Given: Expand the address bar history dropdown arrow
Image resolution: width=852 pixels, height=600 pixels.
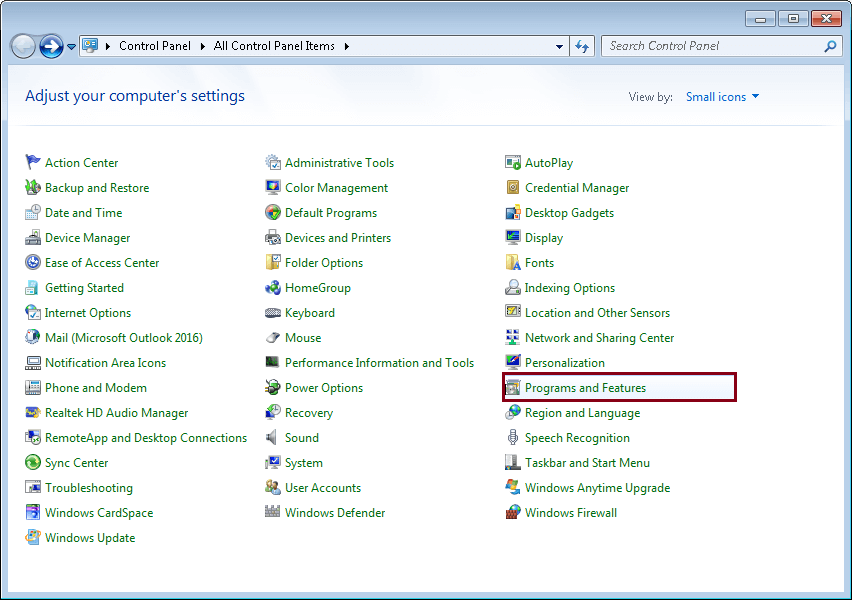Looking at the screenshot, I should [559, 47].
